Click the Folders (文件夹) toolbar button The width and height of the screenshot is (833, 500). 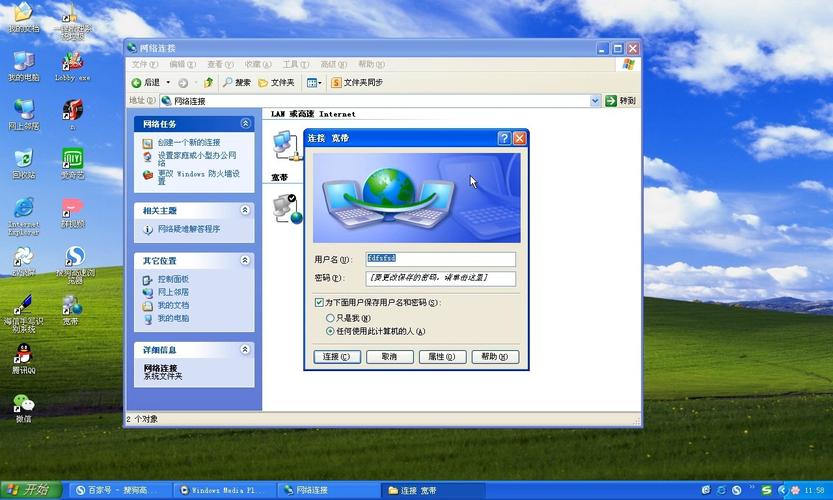(x=276, y=82)
